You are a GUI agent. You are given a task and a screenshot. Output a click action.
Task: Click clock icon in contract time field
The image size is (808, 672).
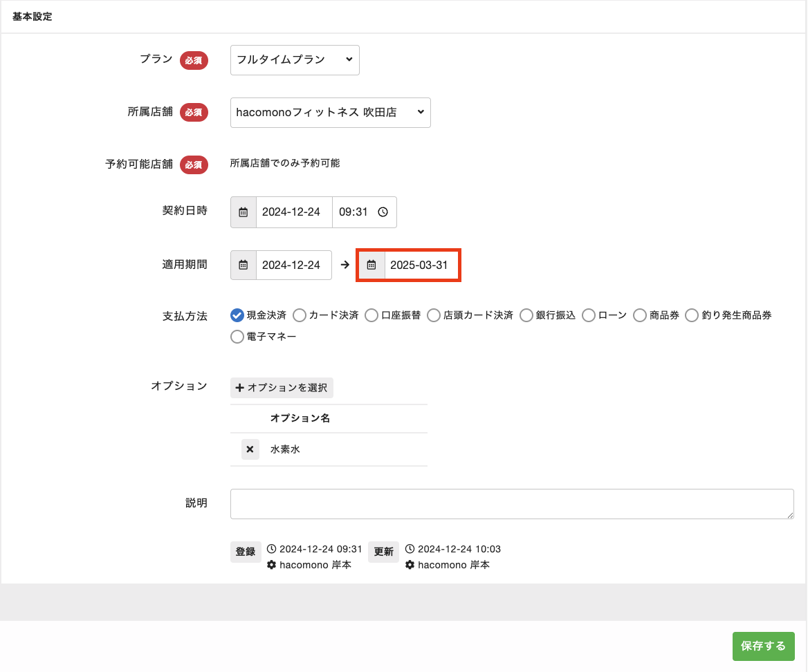(x=383, y=212)
